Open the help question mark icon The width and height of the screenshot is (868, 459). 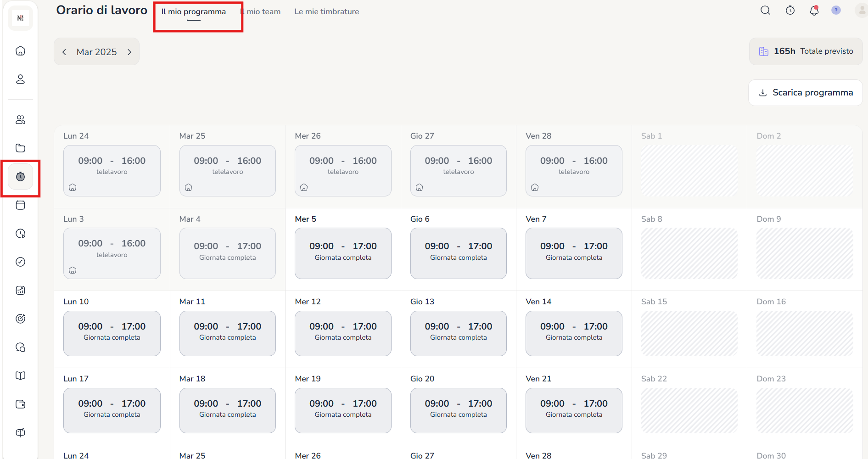pyautogui.click(x=836, y=11)
